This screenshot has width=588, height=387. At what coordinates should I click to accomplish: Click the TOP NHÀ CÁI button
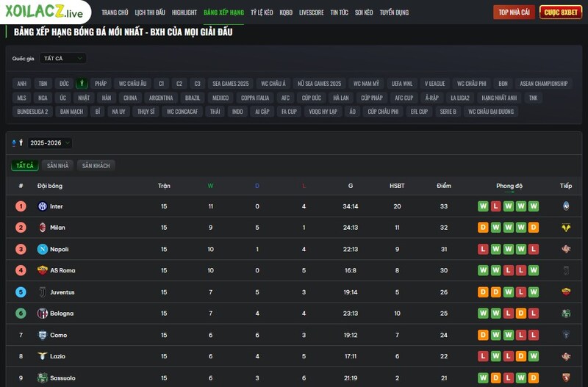point(514,12)
